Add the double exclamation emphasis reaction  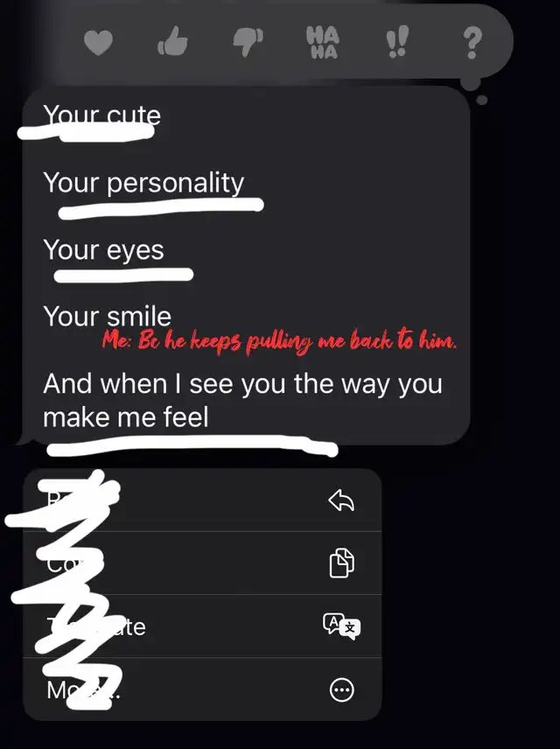(x=397, y=41)
